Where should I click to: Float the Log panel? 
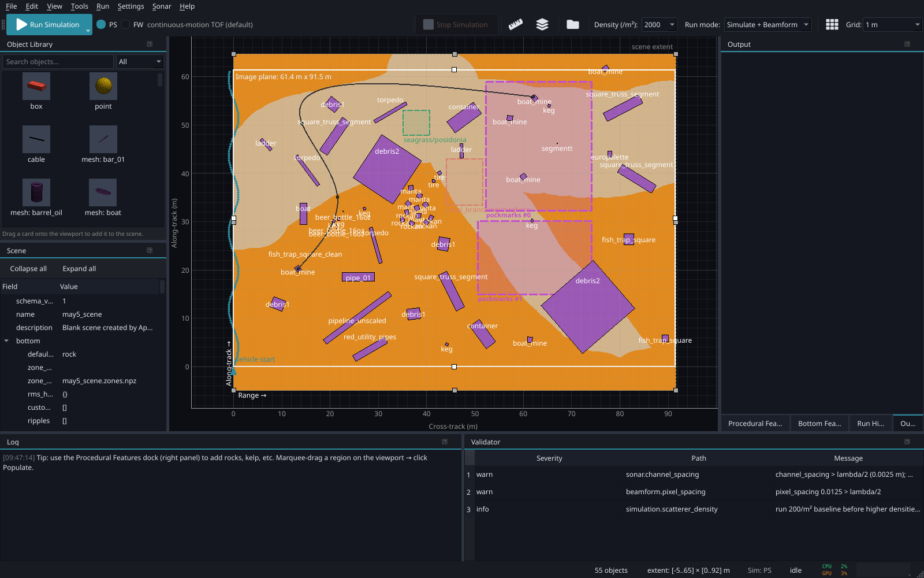[x=445, y=442]
